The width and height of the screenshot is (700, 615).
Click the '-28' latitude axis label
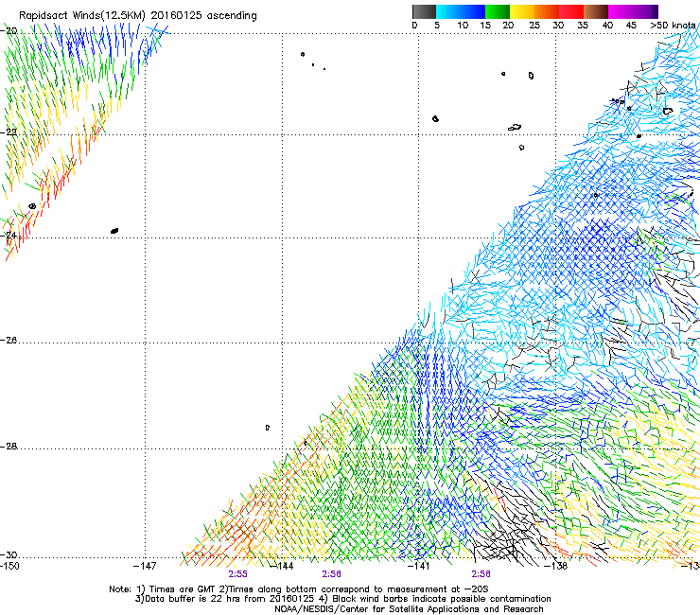pos(9,447)
